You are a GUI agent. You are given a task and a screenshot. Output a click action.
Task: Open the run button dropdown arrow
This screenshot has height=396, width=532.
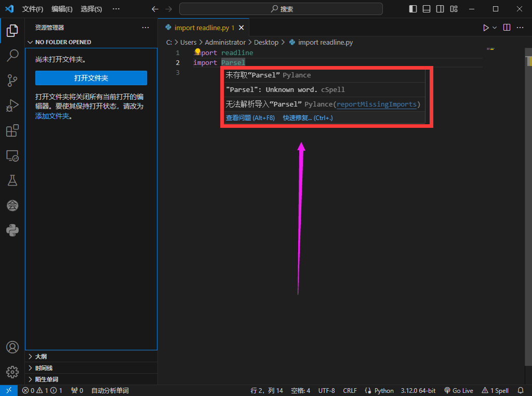point(495,28)
